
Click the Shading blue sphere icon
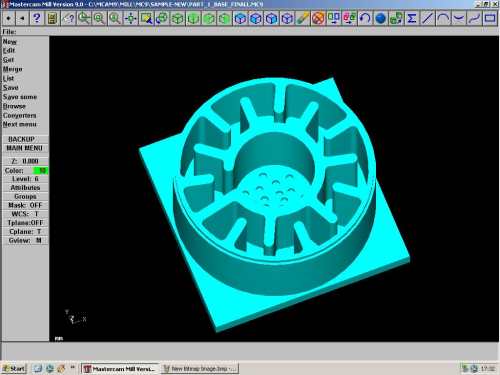pyautogui.click(x=380, y=18)
